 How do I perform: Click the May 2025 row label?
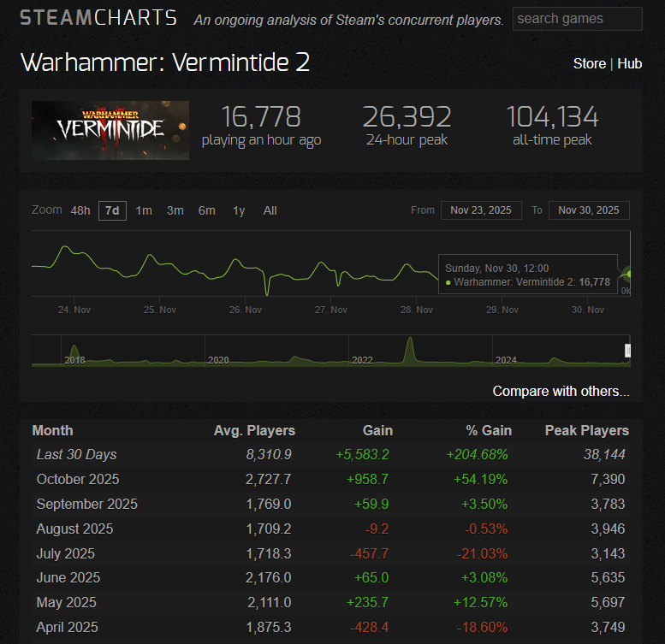(66, 602)
